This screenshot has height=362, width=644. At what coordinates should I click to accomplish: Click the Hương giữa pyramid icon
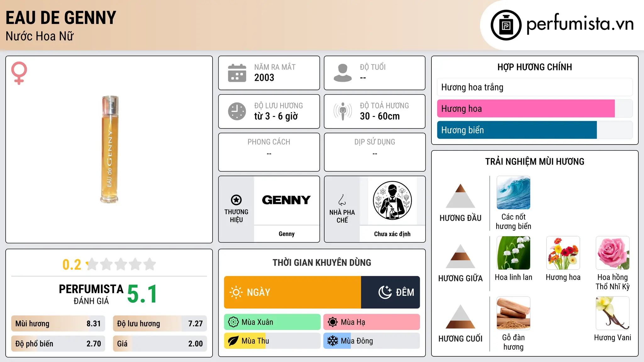pyautogui.click(x=460, y=256)
